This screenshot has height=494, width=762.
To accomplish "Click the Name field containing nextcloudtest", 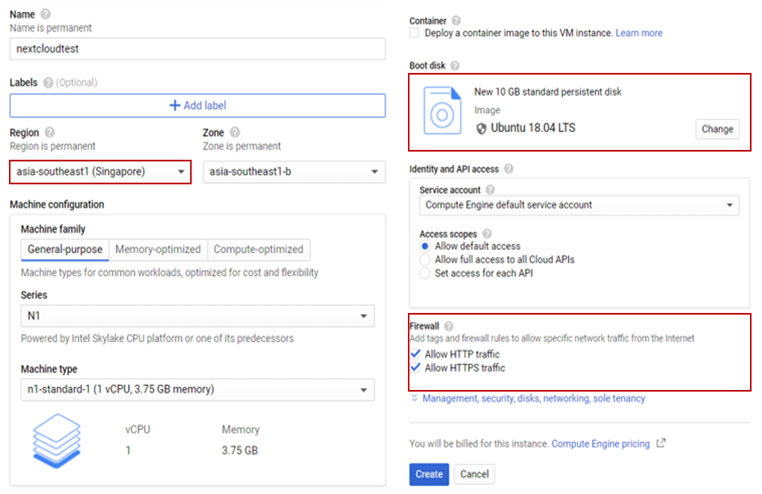I will pos(197,49).
